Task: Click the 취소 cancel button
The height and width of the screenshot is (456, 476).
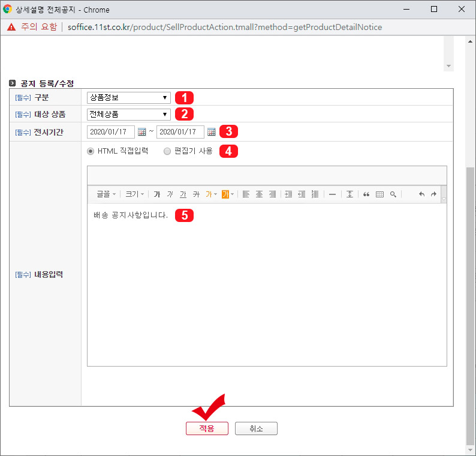Action: point(256,428)
